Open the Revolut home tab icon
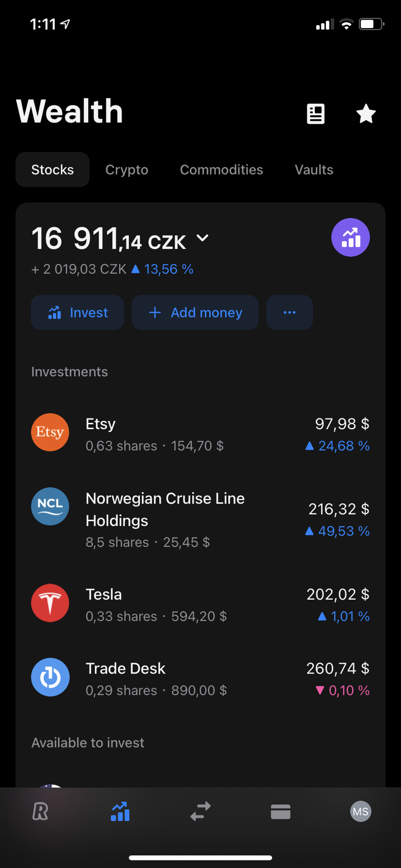Viewport: 401px width, 868px height. coord(40,811)
